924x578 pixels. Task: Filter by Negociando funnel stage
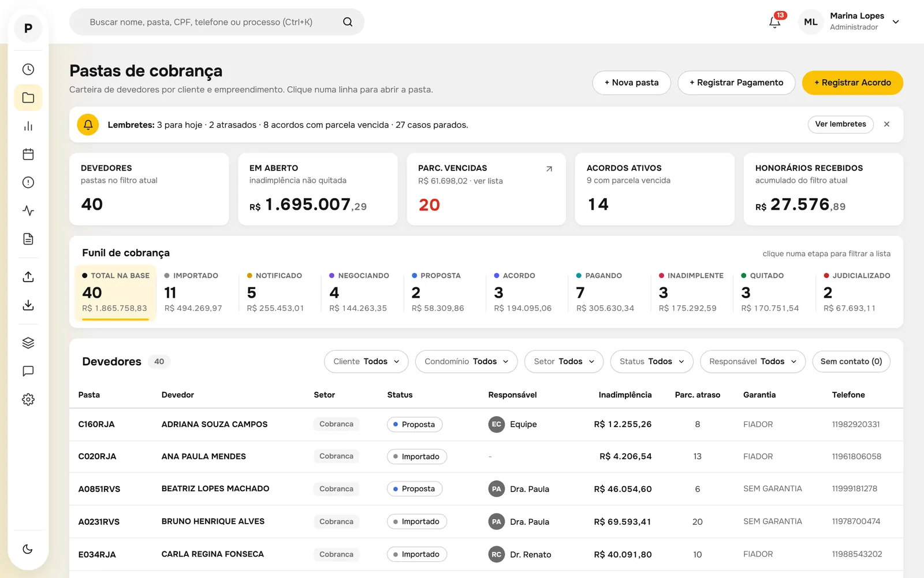tap(362, 292)
